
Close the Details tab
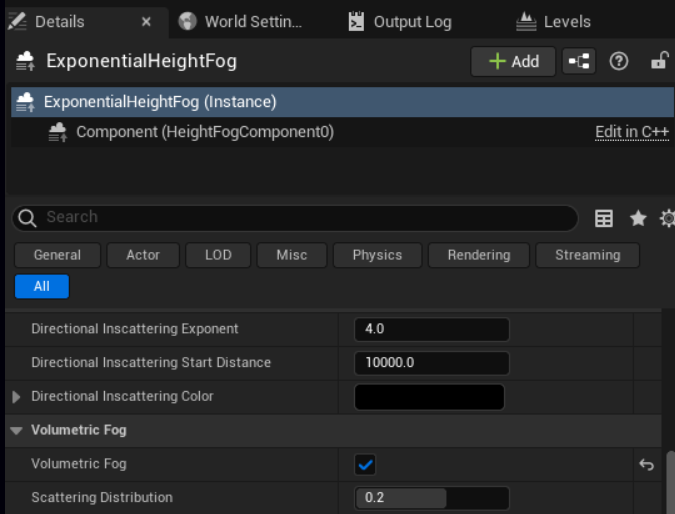point(146,22)
